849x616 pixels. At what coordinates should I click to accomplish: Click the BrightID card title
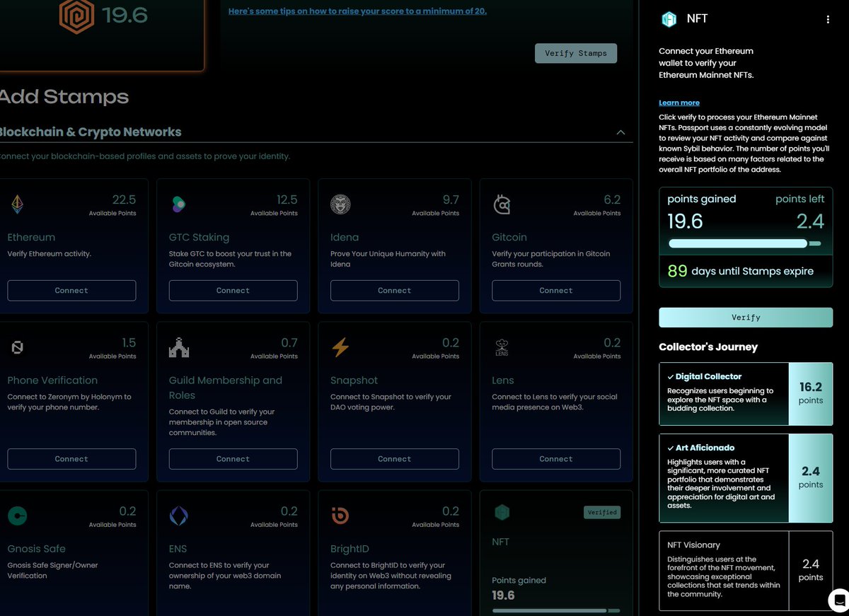350,549
